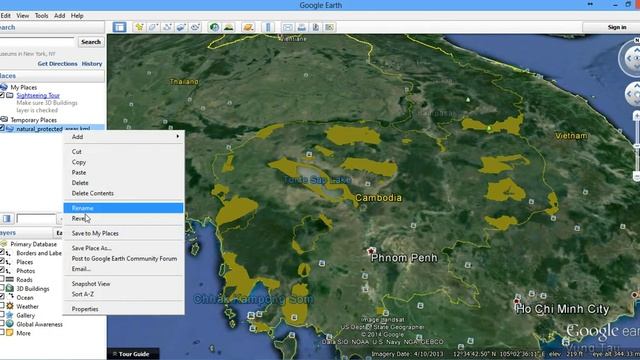Click the Global Awareness globe icon
Viewport: 640px width, 360px height.
click(9, 324)
